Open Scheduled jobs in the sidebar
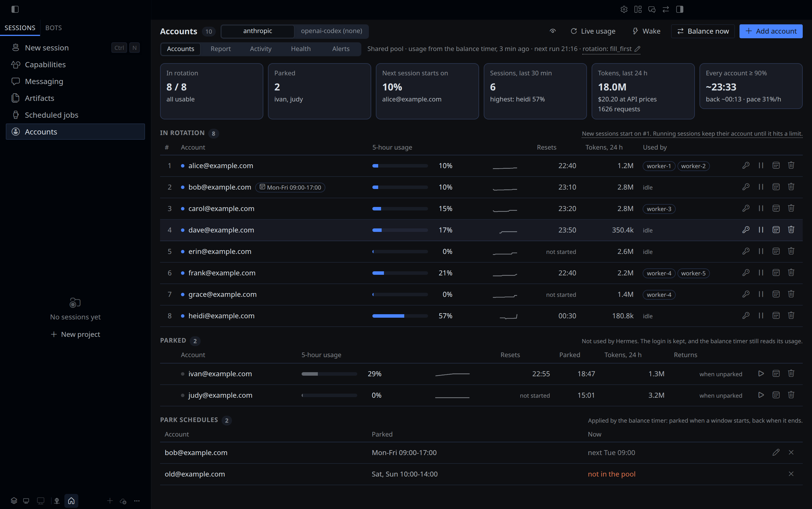This screenshot has height=509, width=812. click(75, 115)
